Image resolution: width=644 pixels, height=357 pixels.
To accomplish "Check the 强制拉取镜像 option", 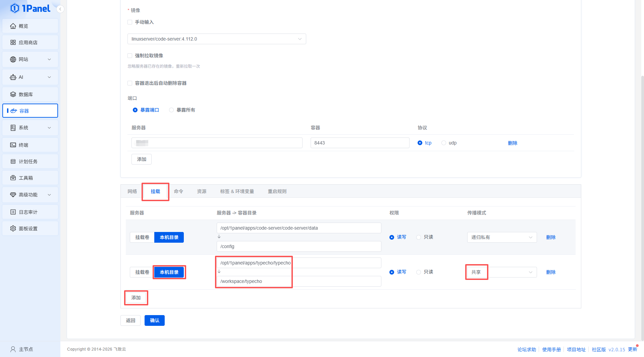I will coord(130,56).
